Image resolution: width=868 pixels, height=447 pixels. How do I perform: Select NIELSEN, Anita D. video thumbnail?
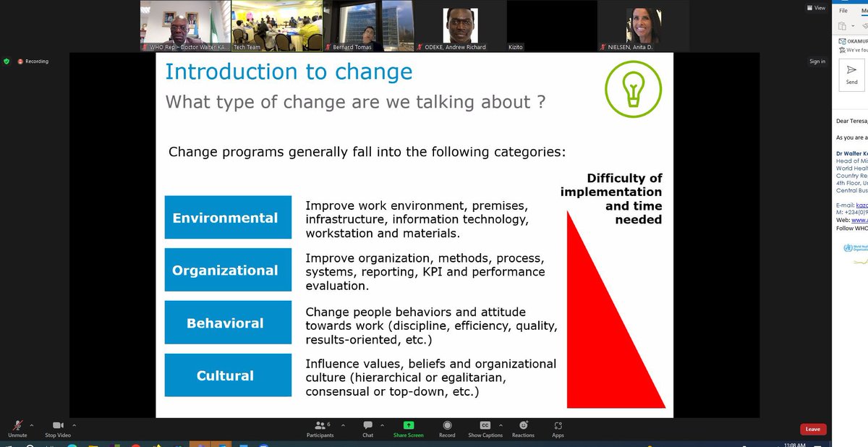(643, 26)
